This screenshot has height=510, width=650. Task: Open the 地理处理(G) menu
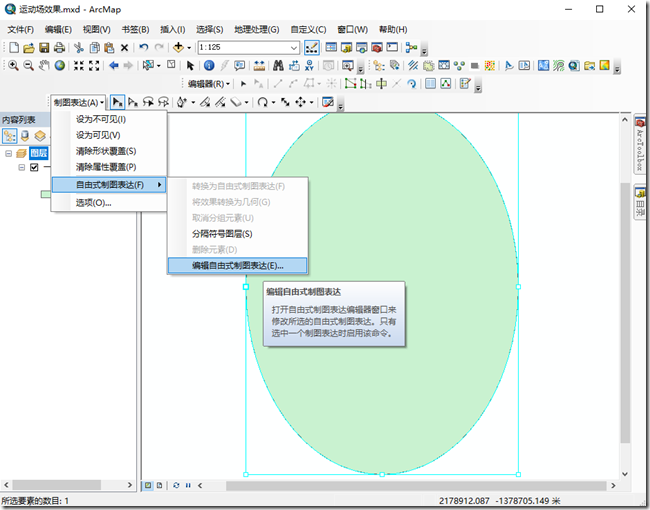click(257, 29)
